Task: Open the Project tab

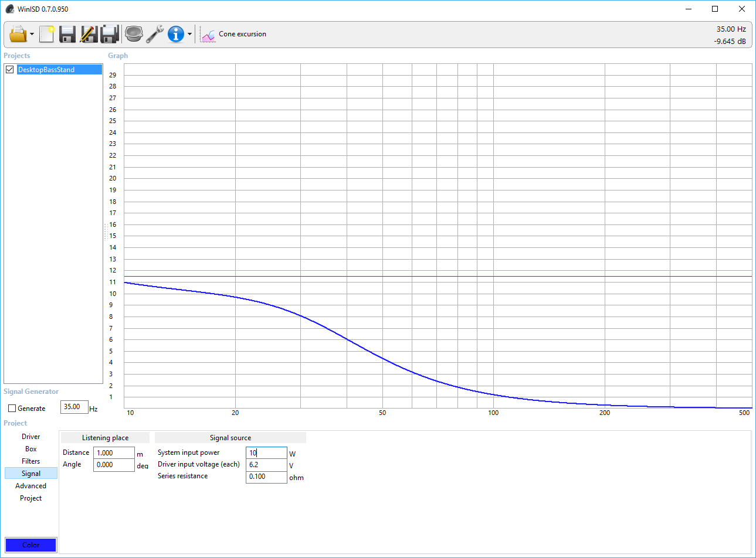Action: pyautogui.click(x=31, y=498)
